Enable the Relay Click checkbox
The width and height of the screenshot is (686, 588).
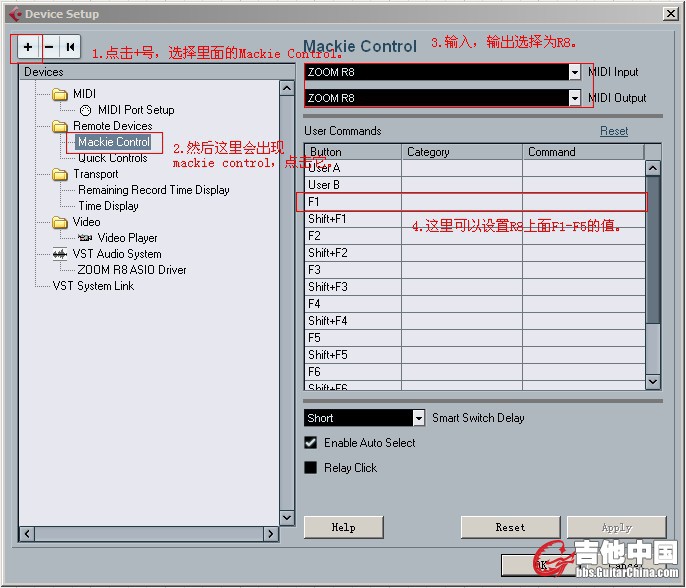[x=311, y=468]
